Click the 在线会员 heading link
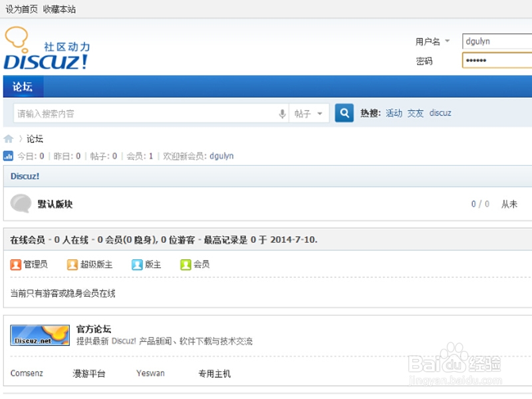 point(27,240)
